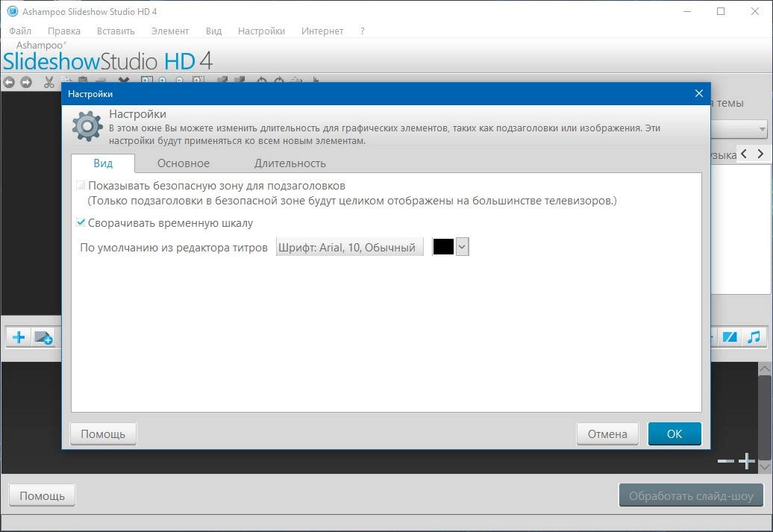This screenshot has height=532, width=773.
Task: Maximize the Ashampoo Slideshow Studio window
Action: click(x=721, y=11)
